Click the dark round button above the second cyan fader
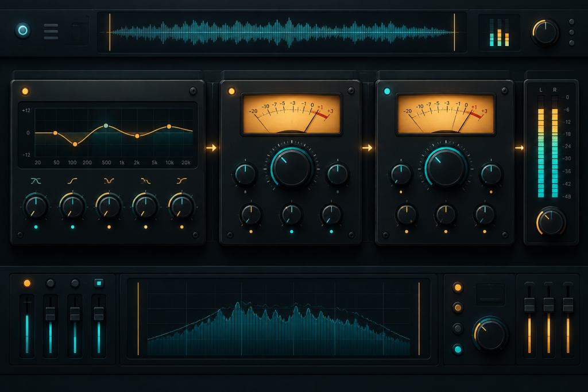 coord(51,283)
